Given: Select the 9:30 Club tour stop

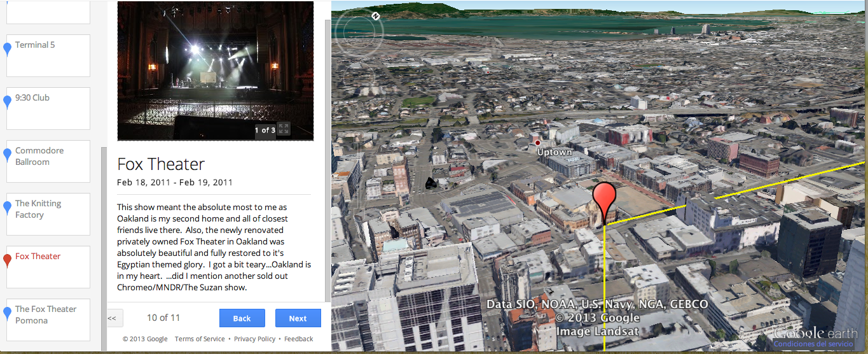Looking at the screenshot, I should 48,109.
